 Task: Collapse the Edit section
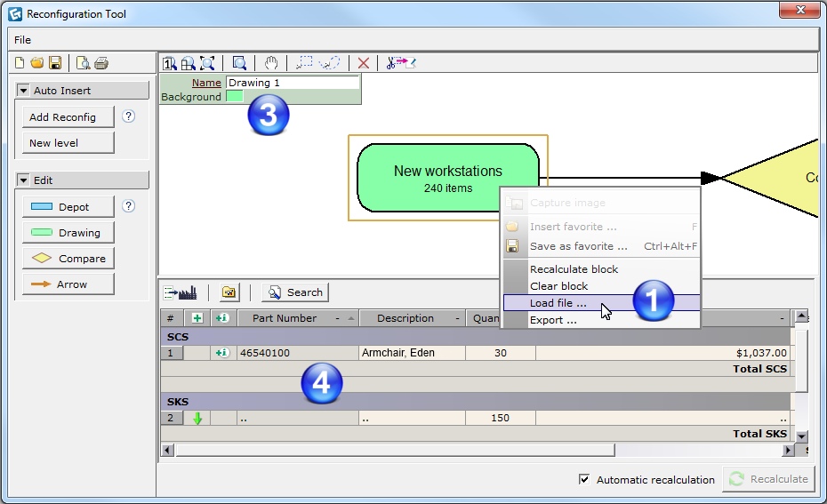[23, 180]
